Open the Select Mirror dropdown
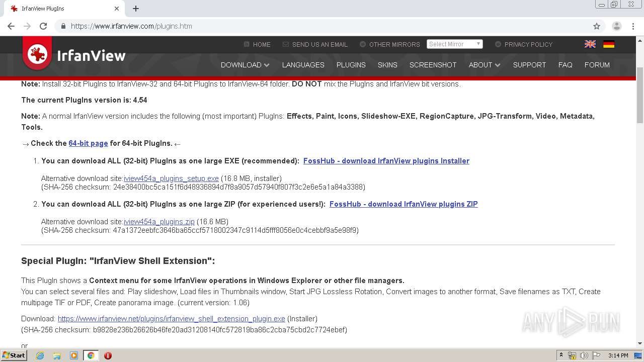The image size is (644, 362). (455, 44)
